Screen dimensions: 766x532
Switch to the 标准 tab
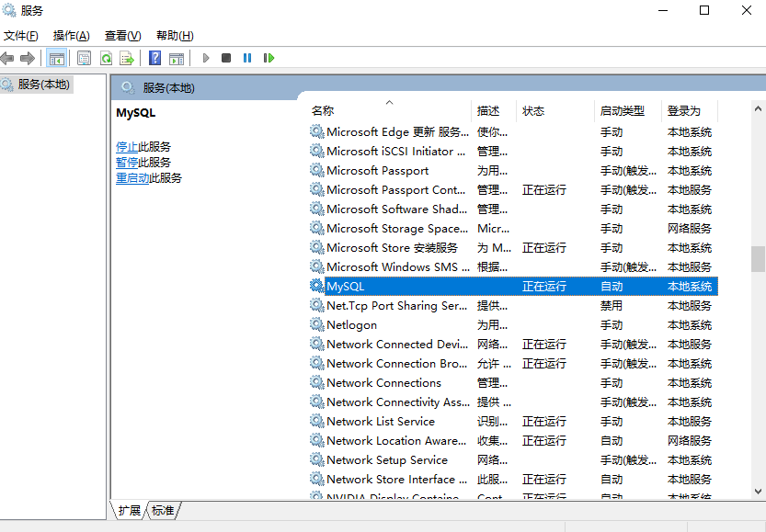pos(163,510)
